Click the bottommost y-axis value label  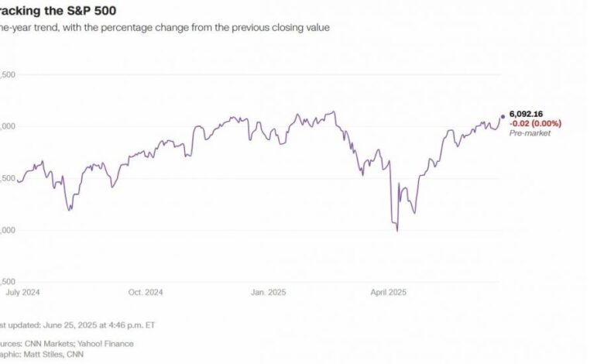click(x=9, y=282)
